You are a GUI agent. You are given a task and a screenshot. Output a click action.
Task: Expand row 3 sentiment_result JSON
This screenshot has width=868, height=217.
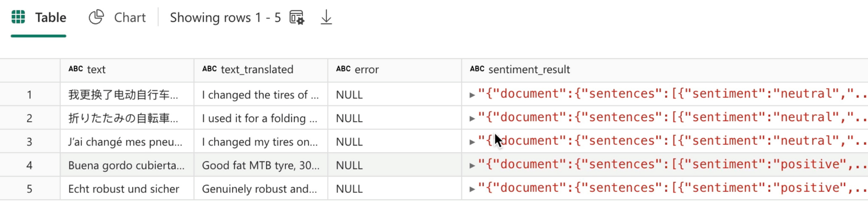click(x=472, y=142)
